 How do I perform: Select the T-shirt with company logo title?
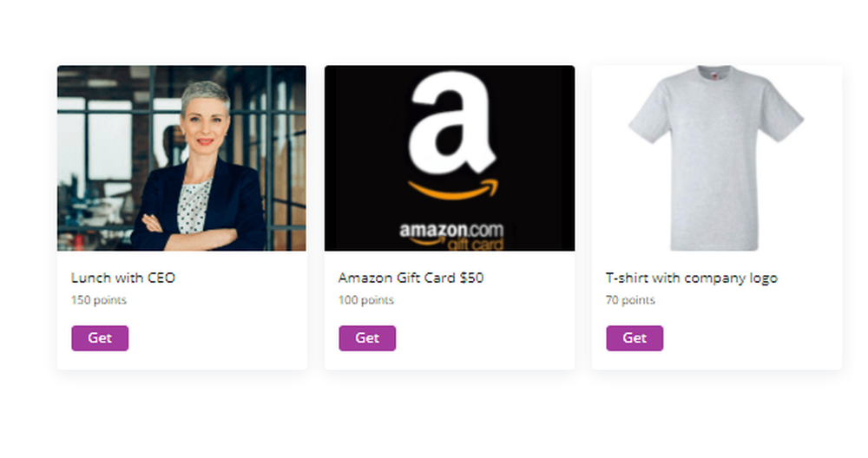pos(692,278)
